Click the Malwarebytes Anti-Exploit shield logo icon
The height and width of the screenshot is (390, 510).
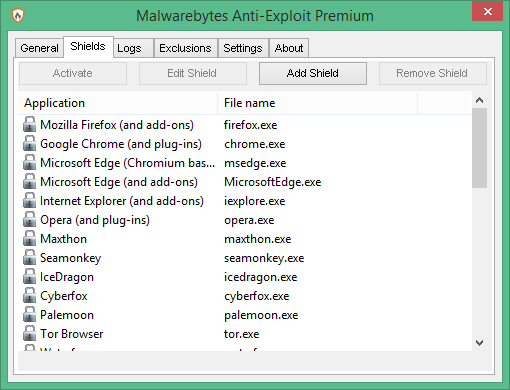pyautogui.click(x=18, y=15)
